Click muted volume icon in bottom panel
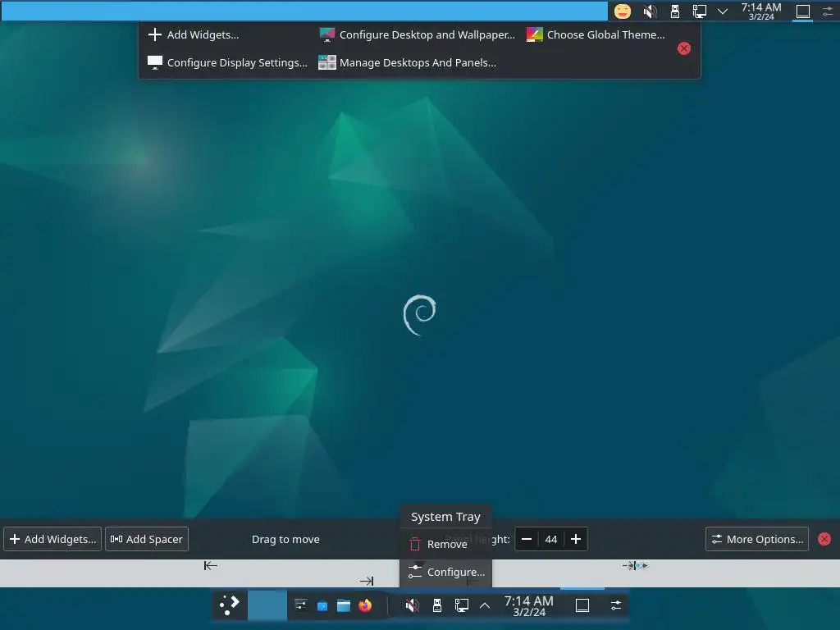Image resolution: width=840 pixels, height=630 pixels. point(412,605)
